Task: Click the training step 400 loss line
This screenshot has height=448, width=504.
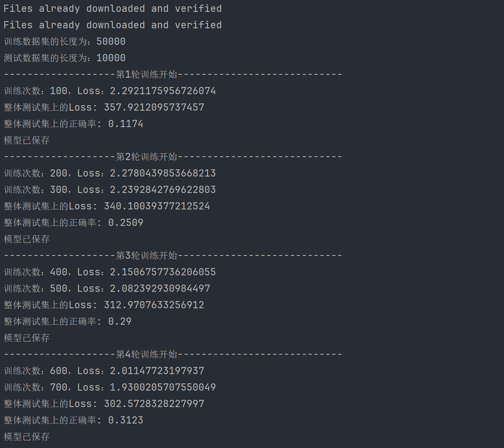Action: click(x=110, y=272)
